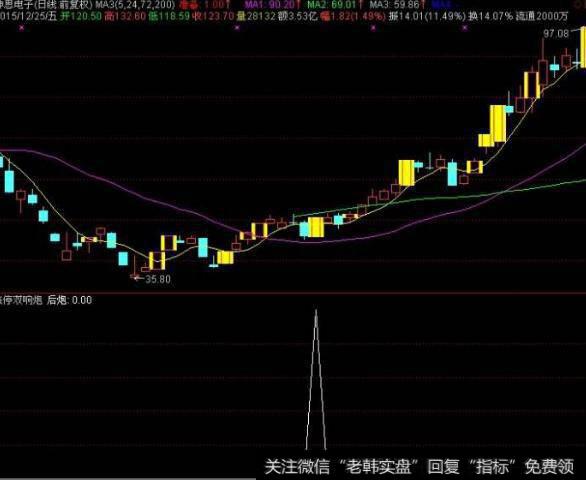Click the volume value 量28132
The width and height of the screenshot is (586, 480).
coord(256,16)
